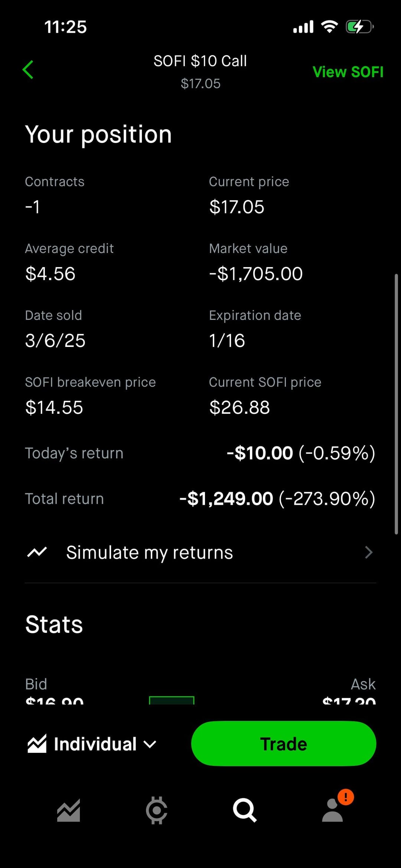Viewport: 401px width, 868px height.
Task: Open the crypto tab icon
Action: (x=156, y=810)
